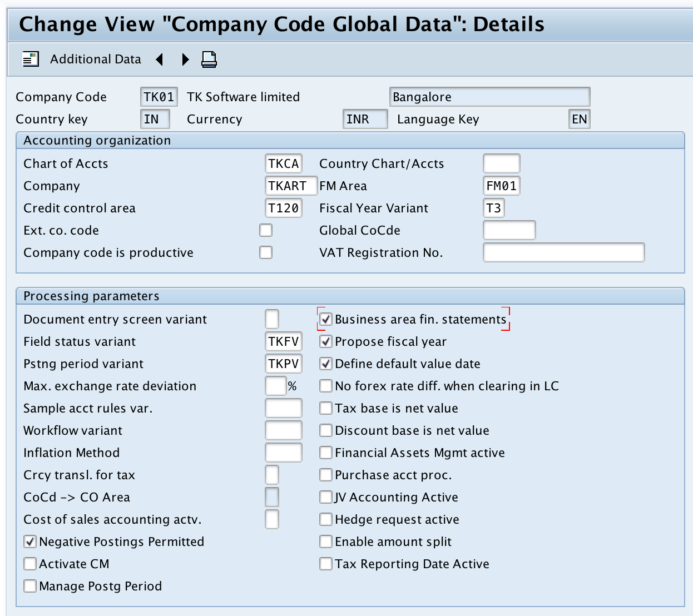Check the Purchase acct proc. option
Viewport: 693px width, 616px height.
point(326,474)
